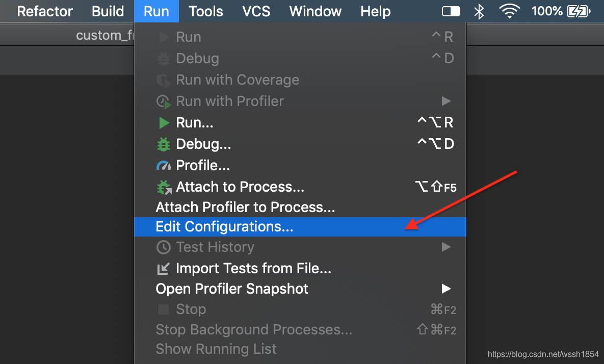
Task: Open the Build menu
Action: pos(108,11)
